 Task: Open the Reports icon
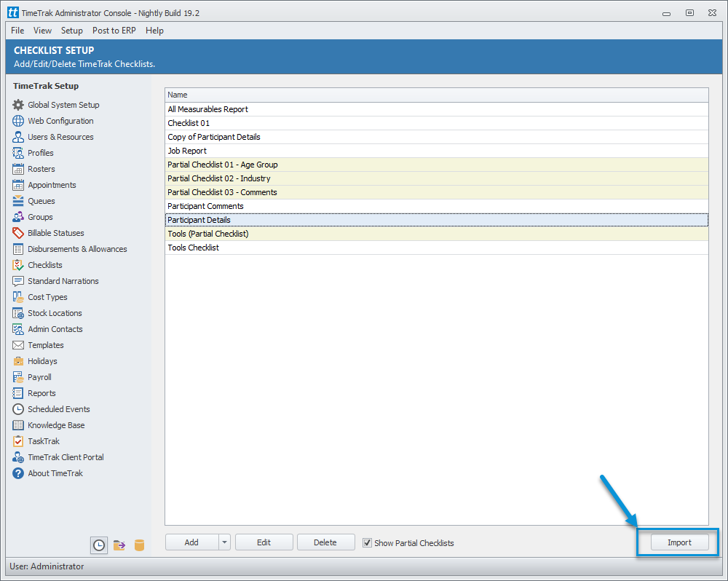tap(18, 393)
